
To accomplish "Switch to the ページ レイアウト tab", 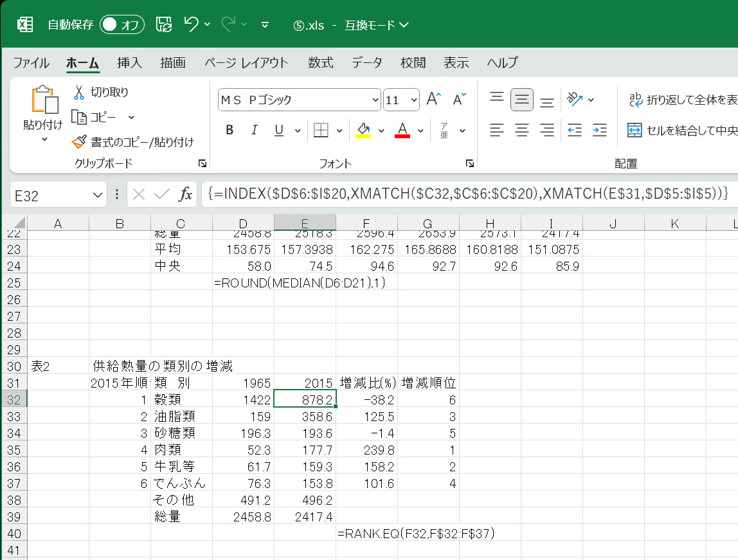I will click(246, 62).
